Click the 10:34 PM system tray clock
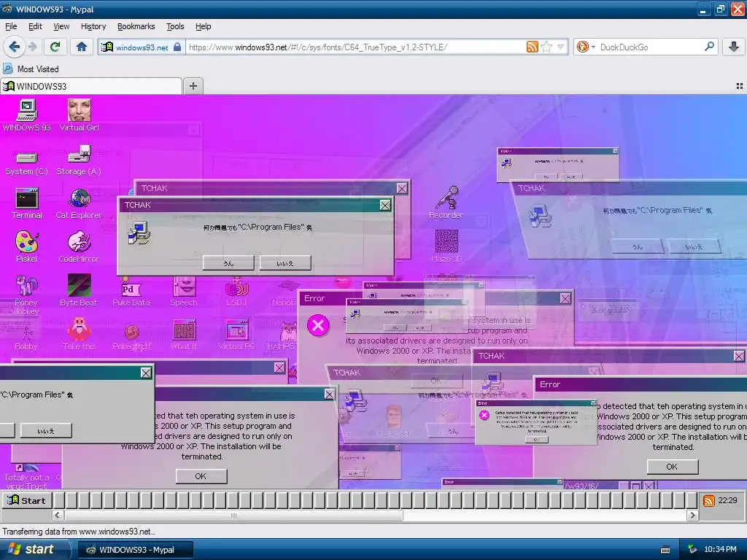The height and width of the screenshot is (560, 747). click(x=720, y=550)
